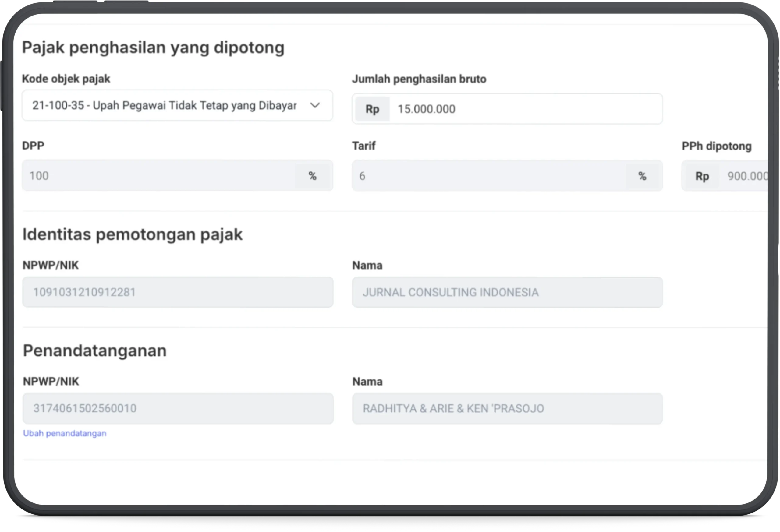Click the percent suffix of the DPP field
This screenshot has width=780, height=532.
tap(313, 176)
